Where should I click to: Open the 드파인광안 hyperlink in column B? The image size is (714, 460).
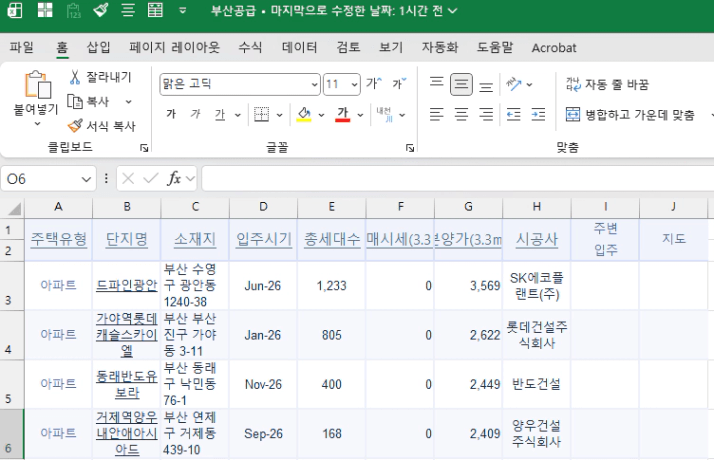point(126,285)
